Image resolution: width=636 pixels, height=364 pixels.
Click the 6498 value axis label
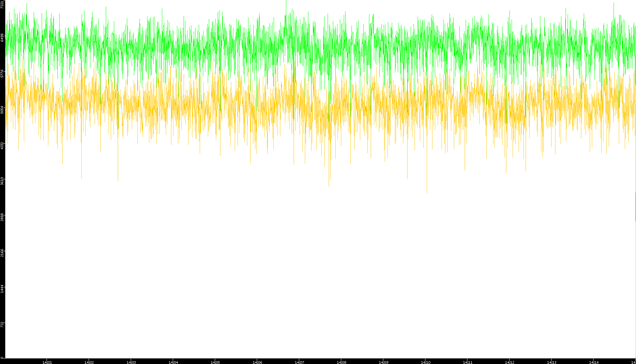(2, 37)
